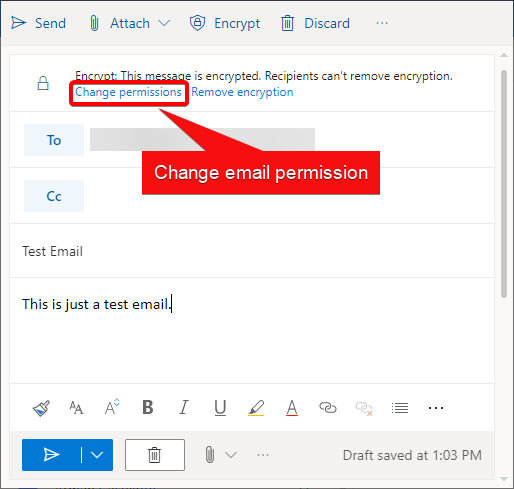The image size is (514, 489).
Task: Click the bulleted list icon
Action: point(400,408)
